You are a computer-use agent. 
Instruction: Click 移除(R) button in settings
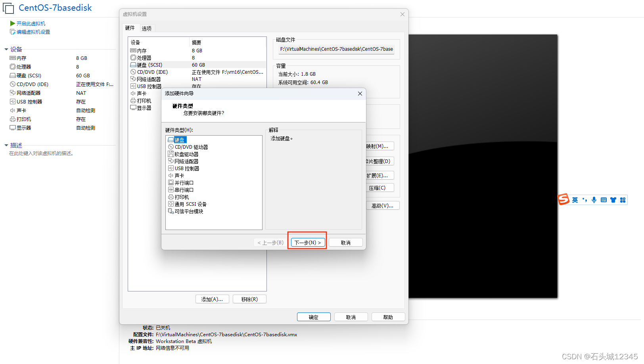click(249, 299)
